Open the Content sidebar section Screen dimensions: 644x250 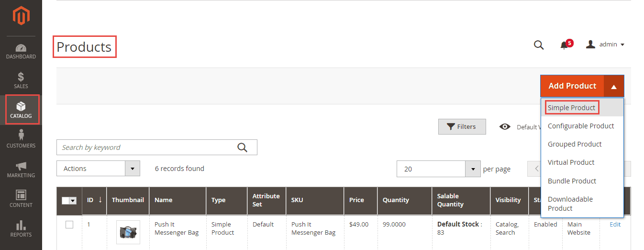21,199
